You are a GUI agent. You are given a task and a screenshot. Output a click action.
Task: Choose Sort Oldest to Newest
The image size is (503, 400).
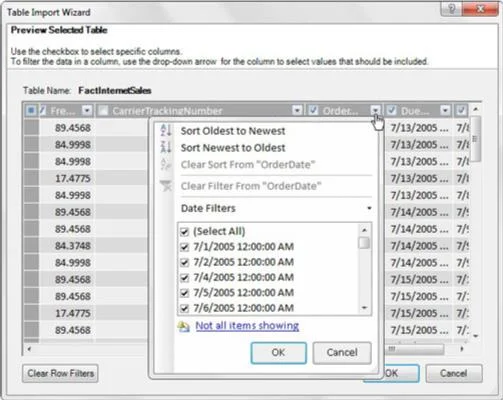click(x=233, y=131)
